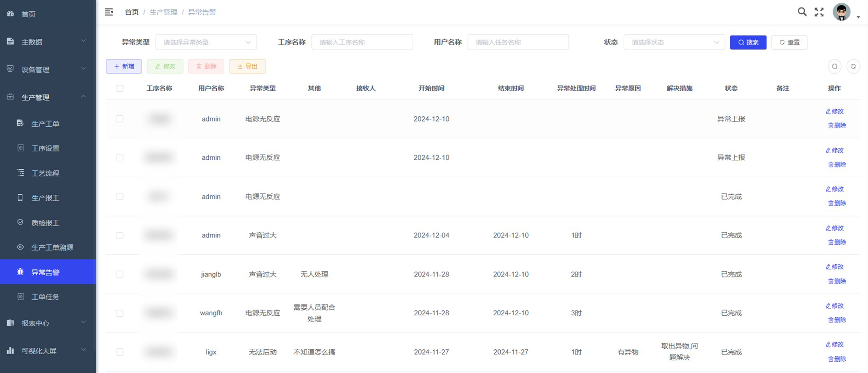868x373 pixels.
Task: Hide search bar with round magnifier icon
Action: pyautogui.click(x=834, y=67)
